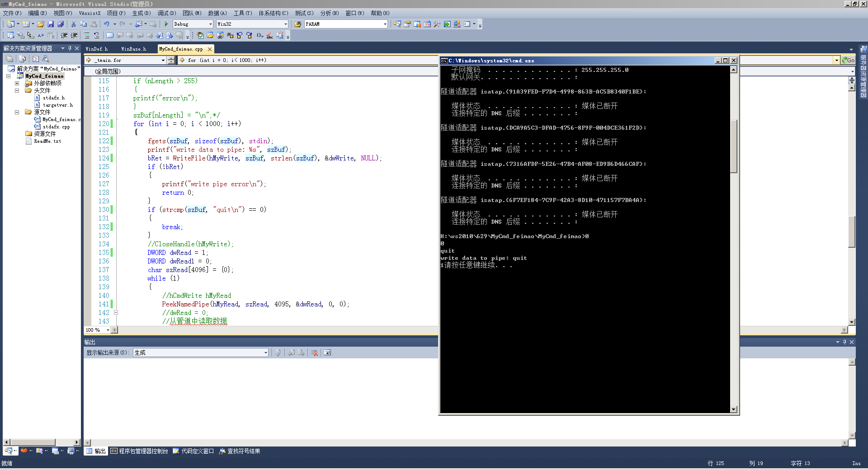Click the Add New Item icon

pos(26,24)
